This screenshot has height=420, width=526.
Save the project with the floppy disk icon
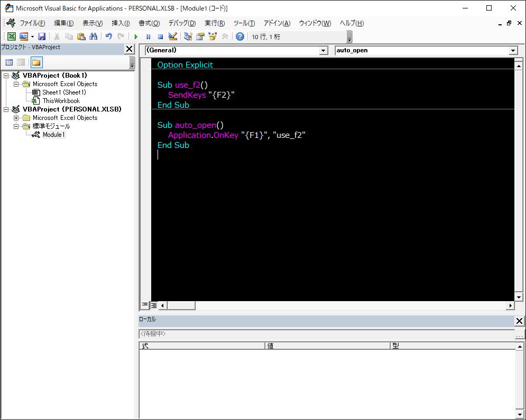(x=41, y=36)
